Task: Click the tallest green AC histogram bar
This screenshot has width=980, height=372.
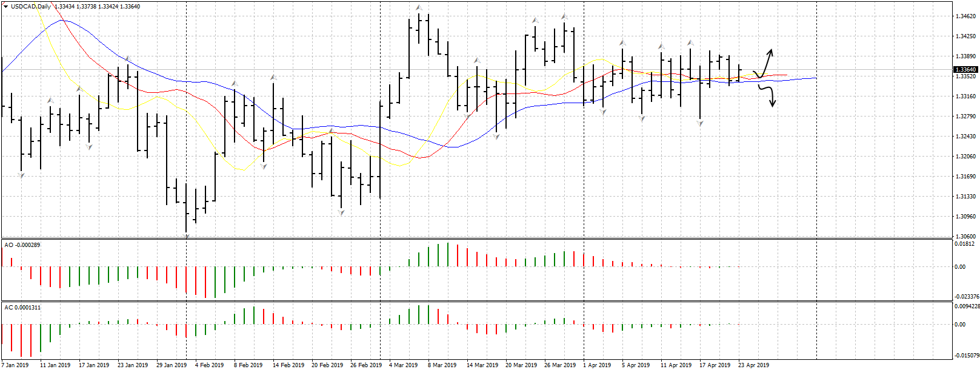Action: pyautogui.click(x=428, y=314)
